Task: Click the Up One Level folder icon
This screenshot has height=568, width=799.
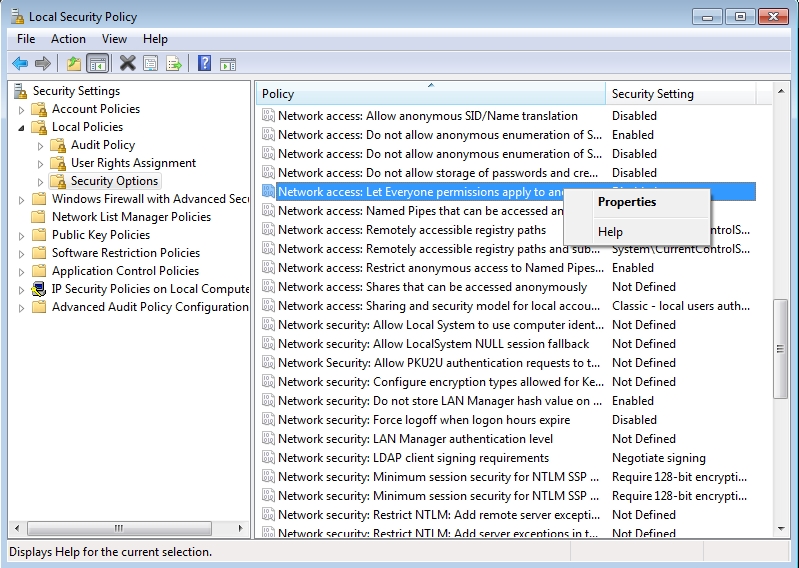Action: tap(73, 64)
